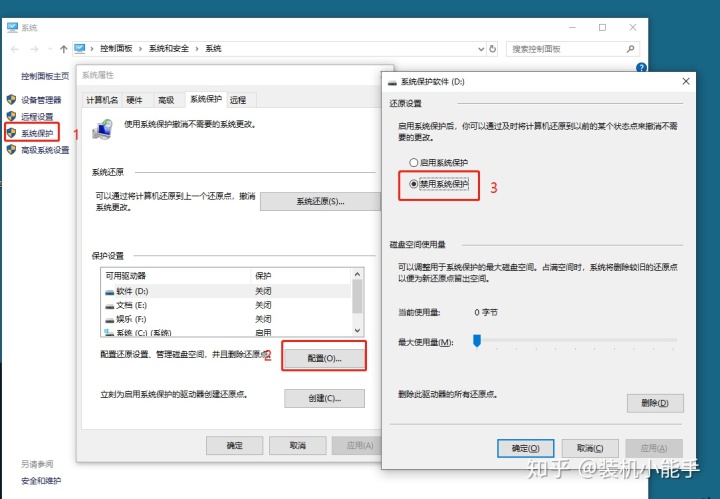
Task: Open the recent locations dropdown arrow
Action: [x=50, y=49]
